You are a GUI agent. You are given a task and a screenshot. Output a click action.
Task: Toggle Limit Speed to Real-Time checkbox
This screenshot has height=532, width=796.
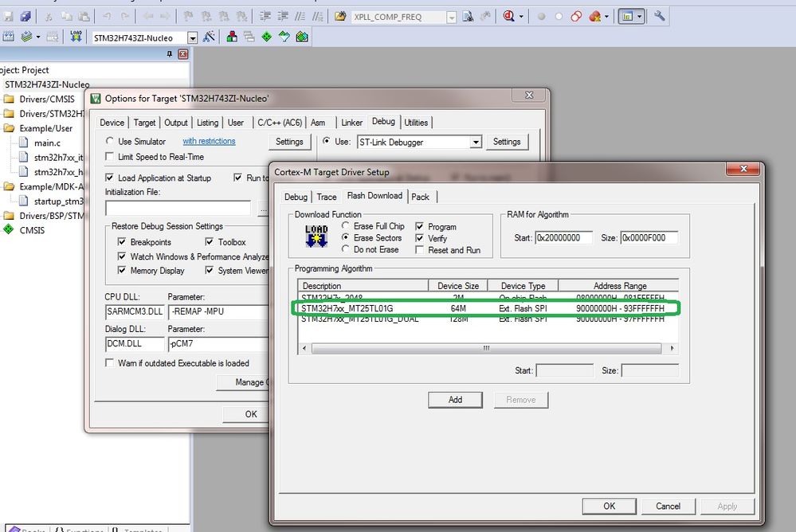pos(109,156)
